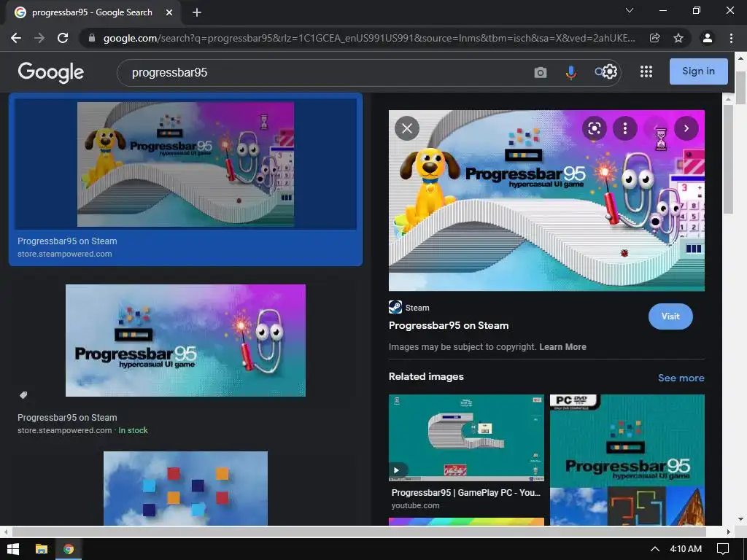Open the notification center icon
The height and width of the screenshot is (560, 747).
[723, 549]
